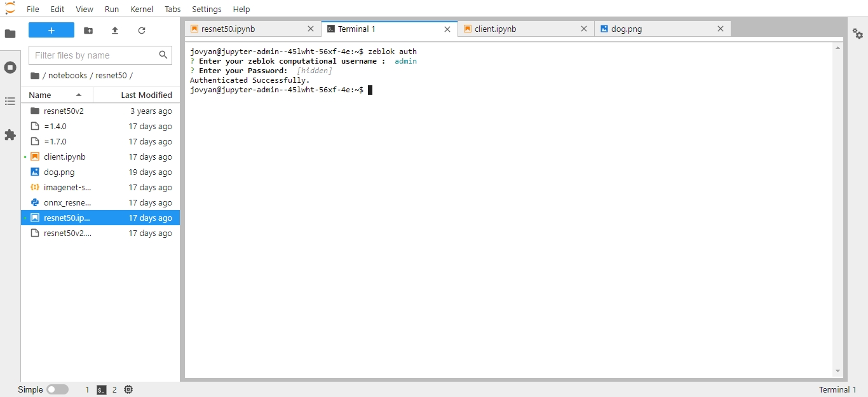The height and width of the screenshot is (397, 868).
Task: Show the Table of Contents panel
Action: [10, 101]
